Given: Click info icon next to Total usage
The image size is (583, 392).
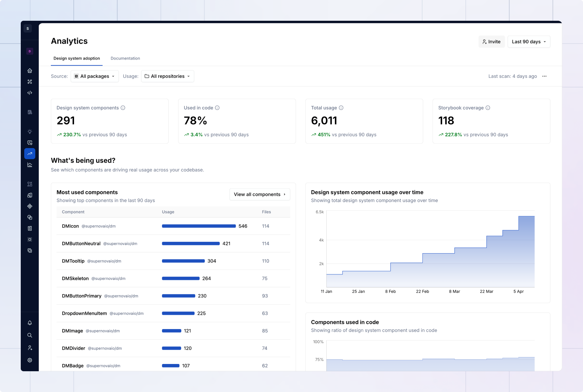Looking at the screenshot, I should [341, 108].
